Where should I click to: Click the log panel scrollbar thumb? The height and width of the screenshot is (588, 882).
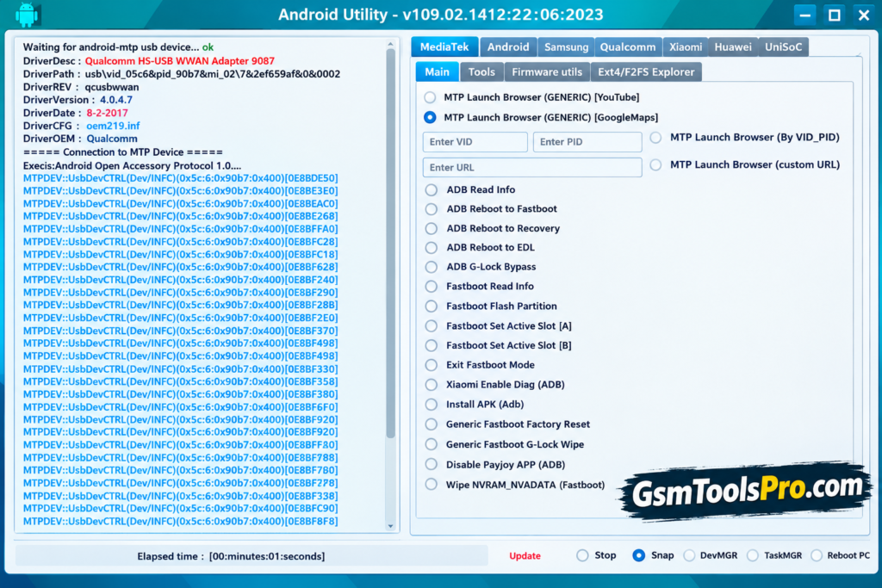[390, 243]
